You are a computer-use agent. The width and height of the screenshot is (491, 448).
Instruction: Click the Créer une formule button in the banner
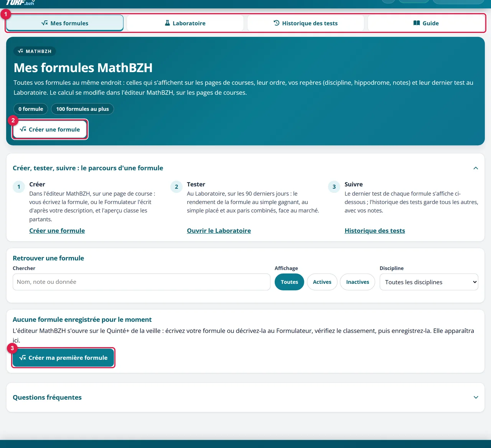pos(50,129)
